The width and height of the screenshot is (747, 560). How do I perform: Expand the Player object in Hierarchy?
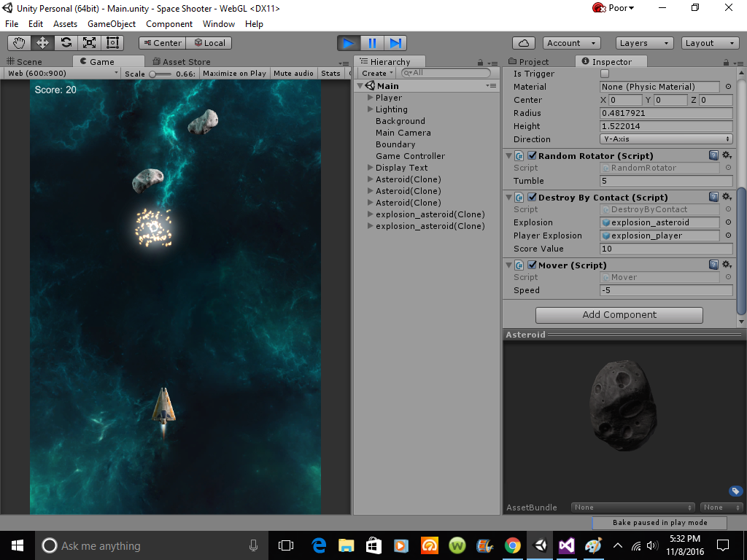[371, 98]
